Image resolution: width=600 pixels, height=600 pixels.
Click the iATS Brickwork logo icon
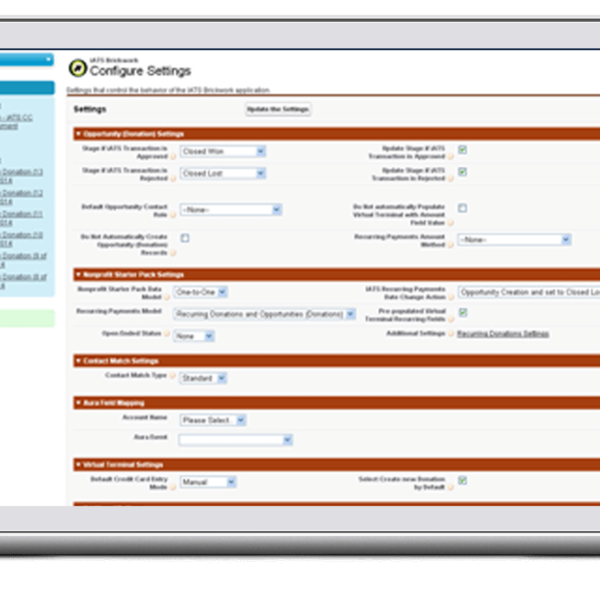coord(77,68)
